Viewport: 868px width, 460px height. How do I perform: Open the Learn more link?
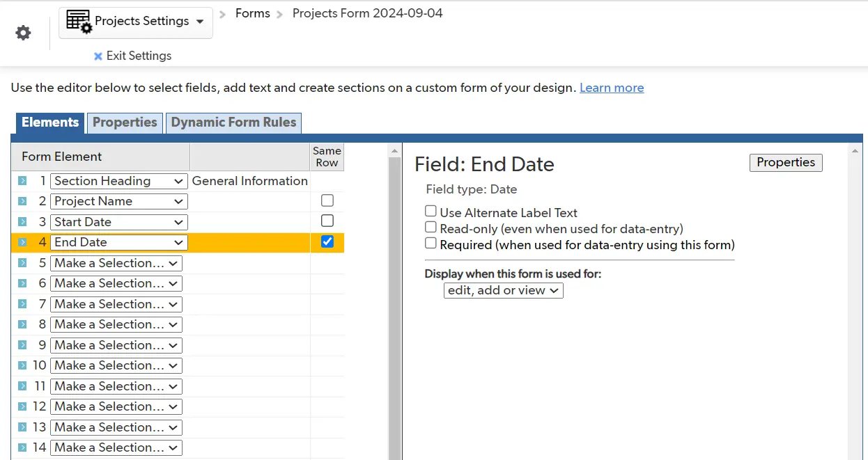612,88
